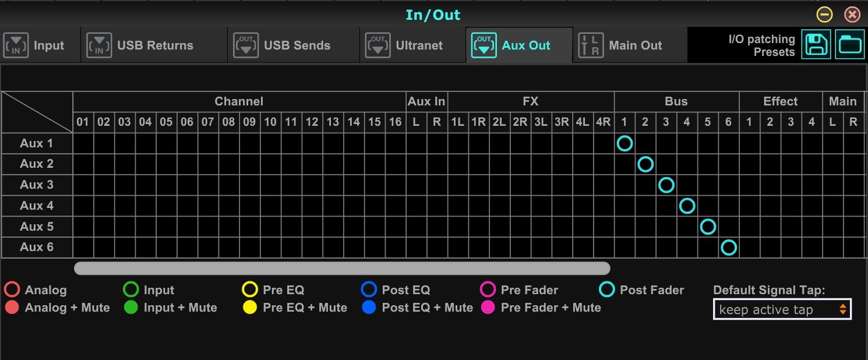Click the Post Fader cyan legend circle

click(x=607, y=290)
